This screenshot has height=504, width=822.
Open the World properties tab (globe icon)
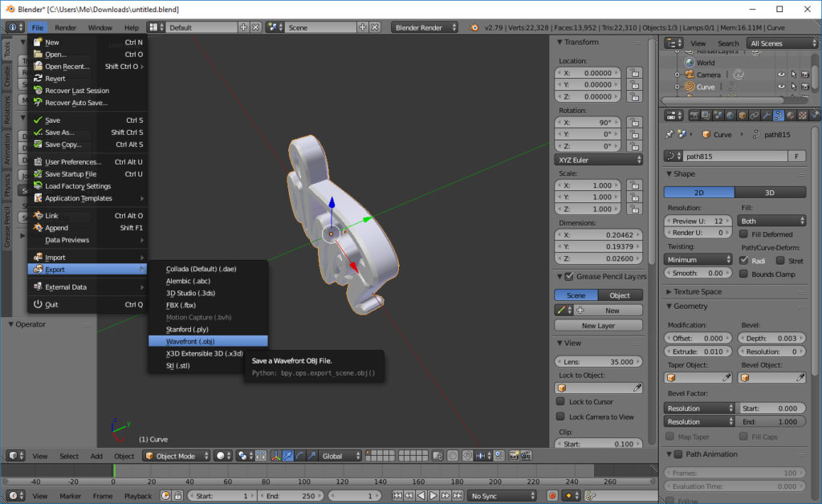click(x=730, y=116)
